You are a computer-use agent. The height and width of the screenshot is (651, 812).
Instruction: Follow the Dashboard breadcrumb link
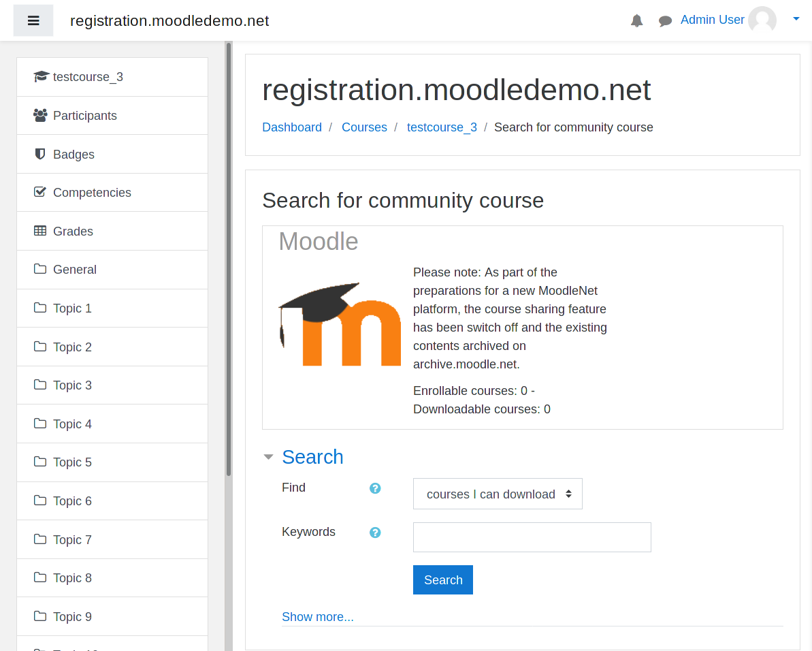pyautogui.click(x=291, y=127)
